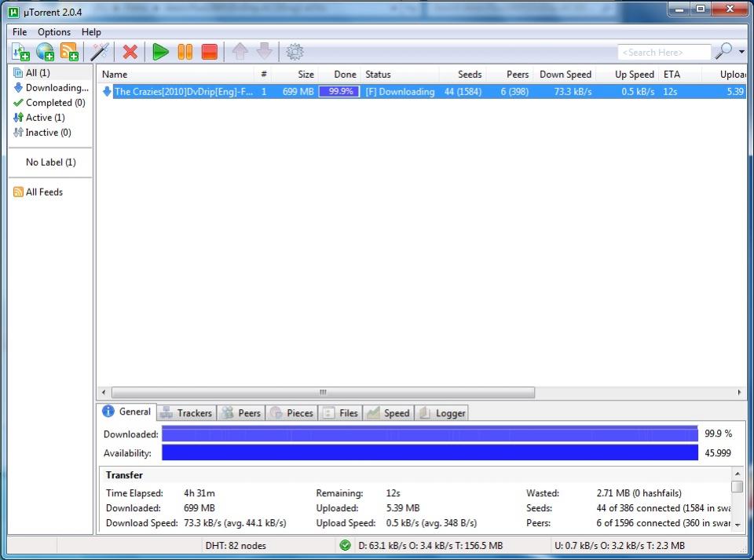Viewport: 754px width, 560px height.
Task: Open the File menu
Action: pos(20,31)
